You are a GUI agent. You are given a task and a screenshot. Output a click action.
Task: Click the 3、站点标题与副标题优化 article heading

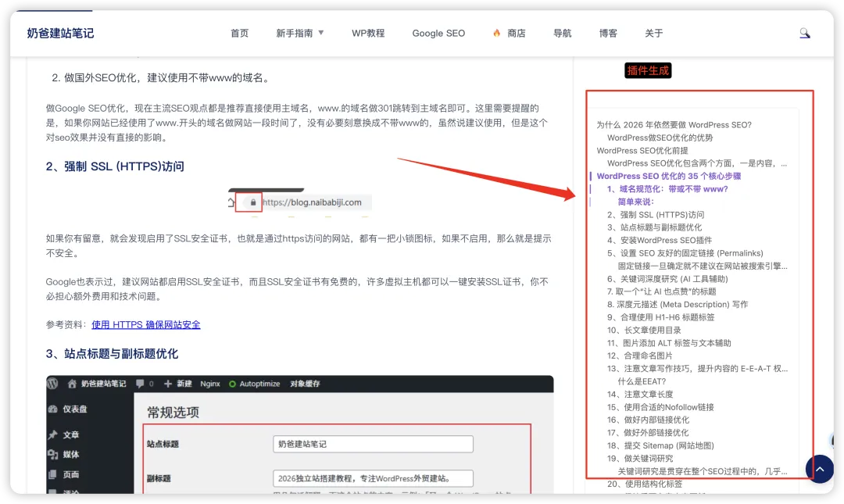[x=112, y=354]
